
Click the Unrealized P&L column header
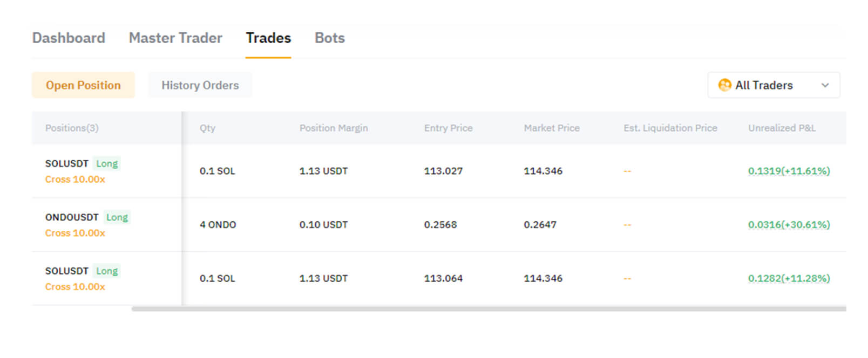pyautogui.click(x=782, y=128)
